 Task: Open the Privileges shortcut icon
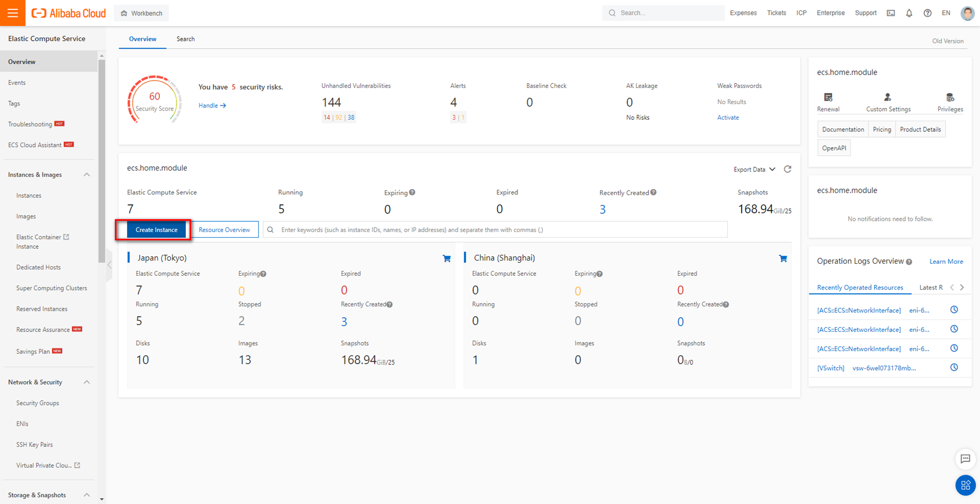pos(950,97)
